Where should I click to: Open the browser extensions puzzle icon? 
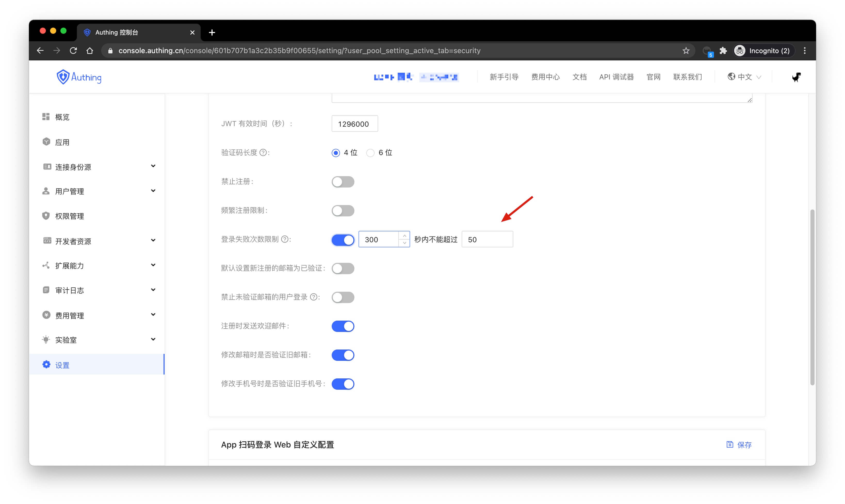coord(723,51)
